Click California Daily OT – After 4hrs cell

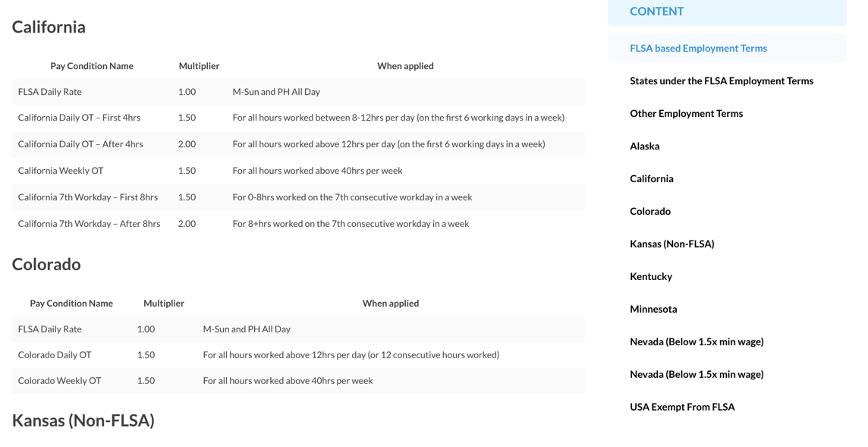coord(80,144)
